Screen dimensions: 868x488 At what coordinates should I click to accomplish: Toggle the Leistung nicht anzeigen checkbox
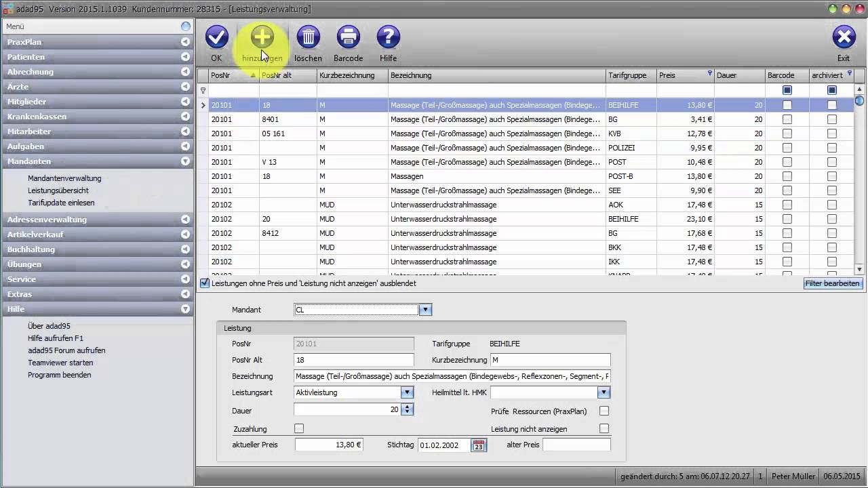604,428
